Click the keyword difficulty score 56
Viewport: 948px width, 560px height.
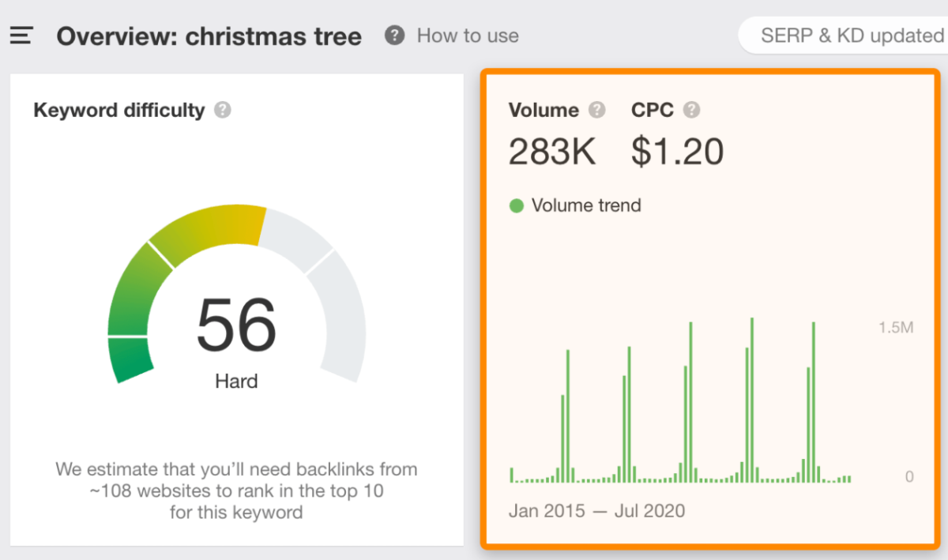click(236, 325)
